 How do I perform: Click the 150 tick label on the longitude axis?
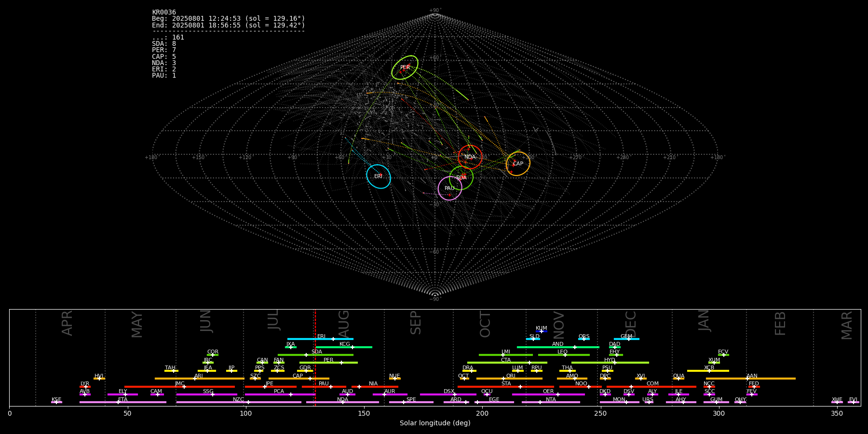[x=364, y=413]
